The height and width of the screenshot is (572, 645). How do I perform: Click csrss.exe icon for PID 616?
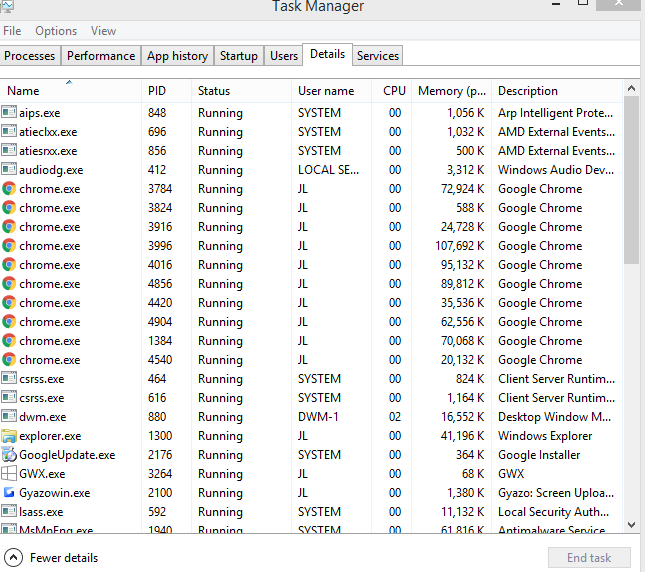coord(9,397)
